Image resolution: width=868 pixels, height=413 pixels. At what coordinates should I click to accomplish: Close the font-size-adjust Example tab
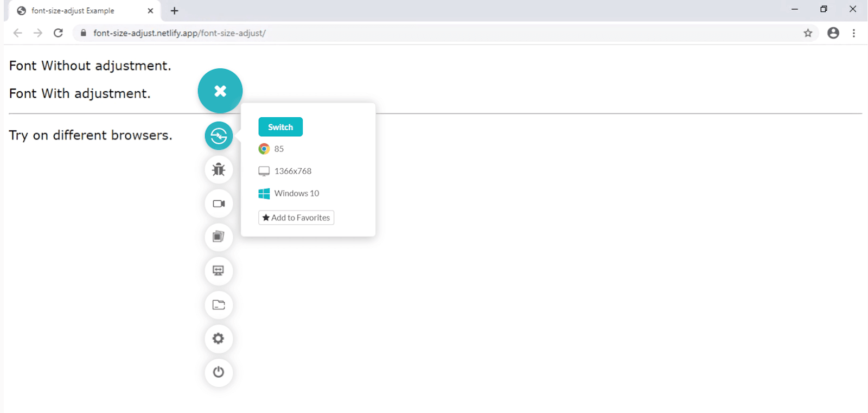click(150, 11)
